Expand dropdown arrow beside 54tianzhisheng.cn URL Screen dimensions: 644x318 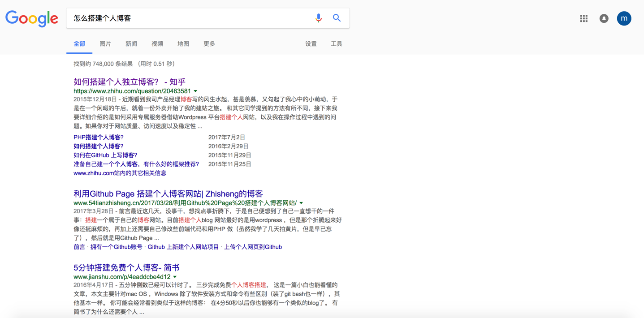[x=301, y=203]
